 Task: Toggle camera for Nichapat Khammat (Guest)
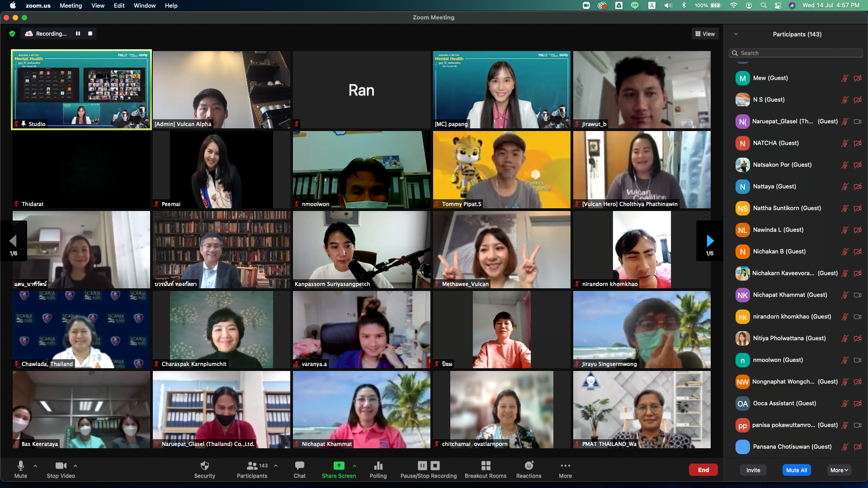pyautogui.click(x=858, y=295)
